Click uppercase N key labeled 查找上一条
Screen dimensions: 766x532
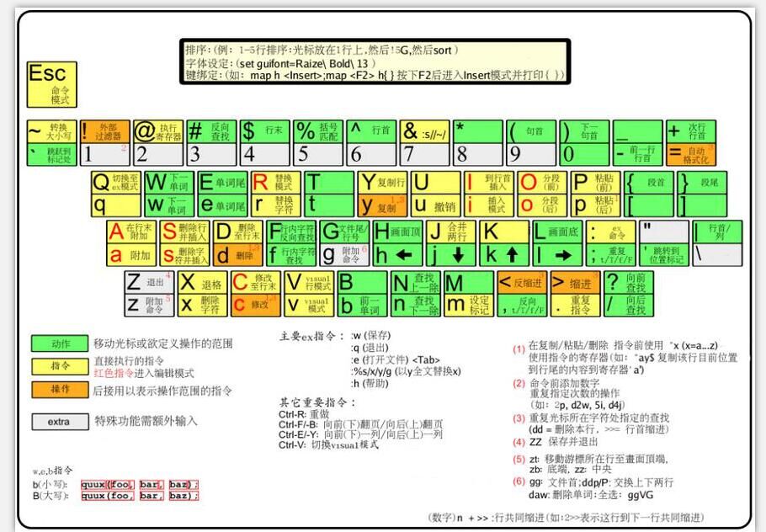click(x=415, y=283)
